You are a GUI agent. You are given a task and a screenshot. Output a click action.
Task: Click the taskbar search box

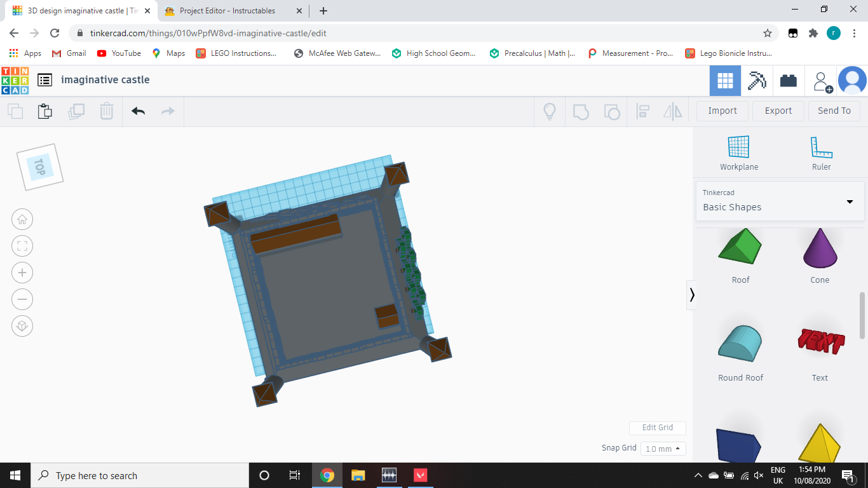click(140, 475)
